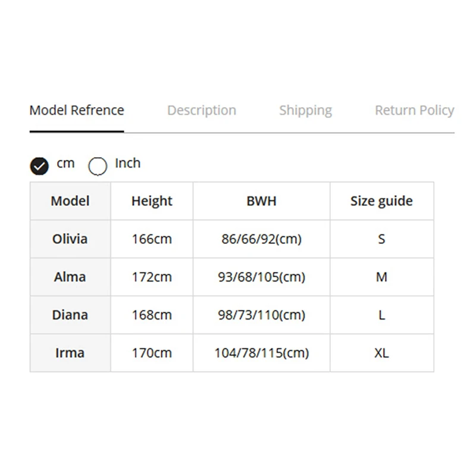Switch units to Inch radio button
This screenshot has height=476, width=476.
pyautogui.click(x=98, y=166)
